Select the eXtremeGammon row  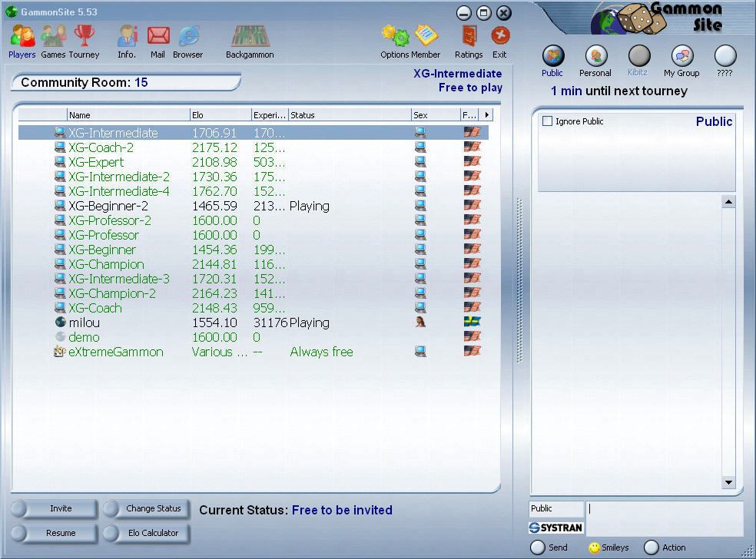pos(253,352)
